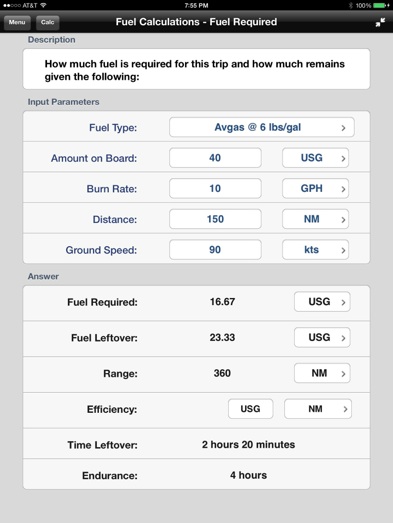
Task: Open the Calc button
Action: (47, 23)
